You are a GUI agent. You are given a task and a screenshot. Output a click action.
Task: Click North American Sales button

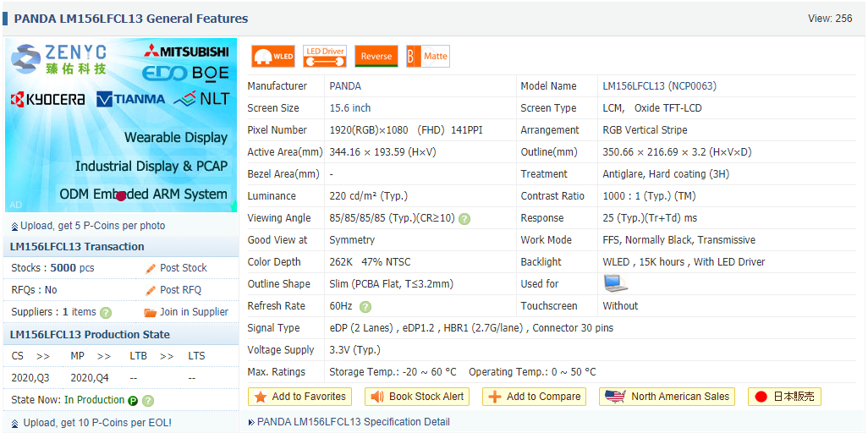667,397
